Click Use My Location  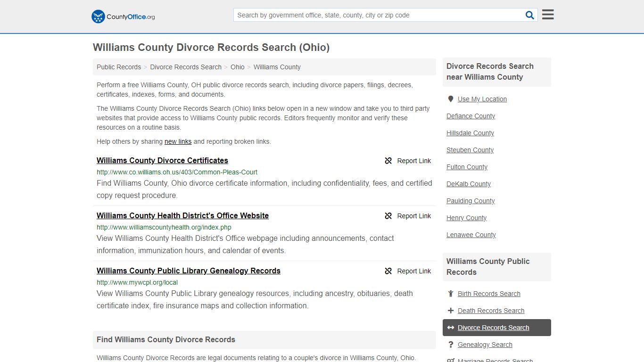tap(482, 99)
